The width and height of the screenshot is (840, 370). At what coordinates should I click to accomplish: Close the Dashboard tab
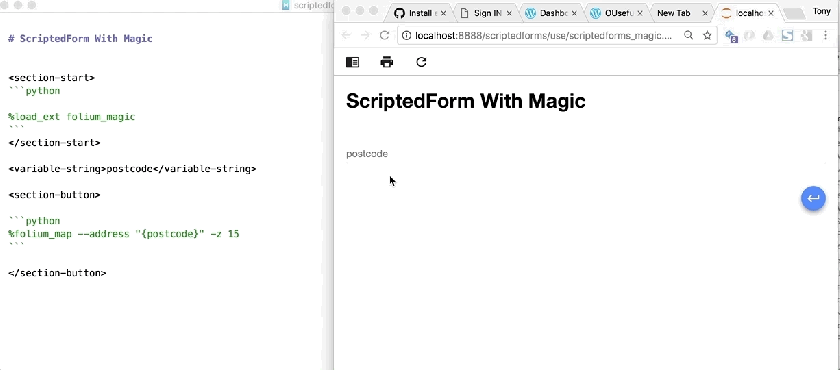point(574,13)
